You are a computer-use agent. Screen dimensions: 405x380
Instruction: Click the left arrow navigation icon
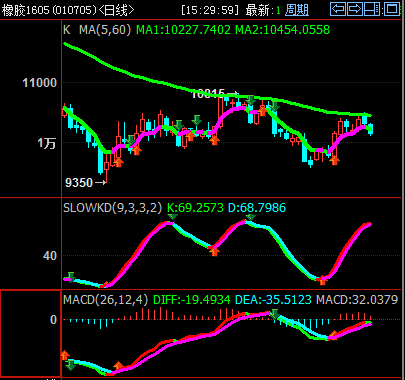(x=338, y=9)
